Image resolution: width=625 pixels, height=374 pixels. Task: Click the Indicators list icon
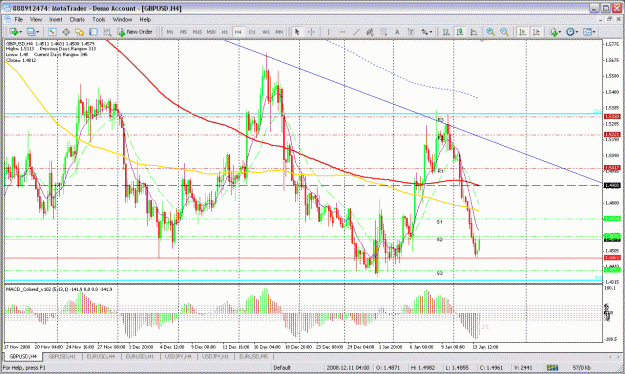tap(553, 32)
